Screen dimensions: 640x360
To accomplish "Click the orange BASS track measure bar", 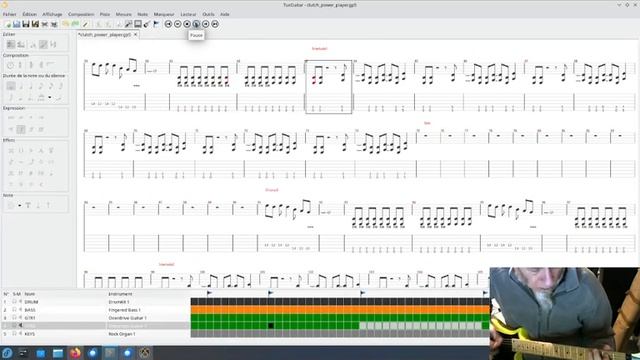I will coord(340,310).
